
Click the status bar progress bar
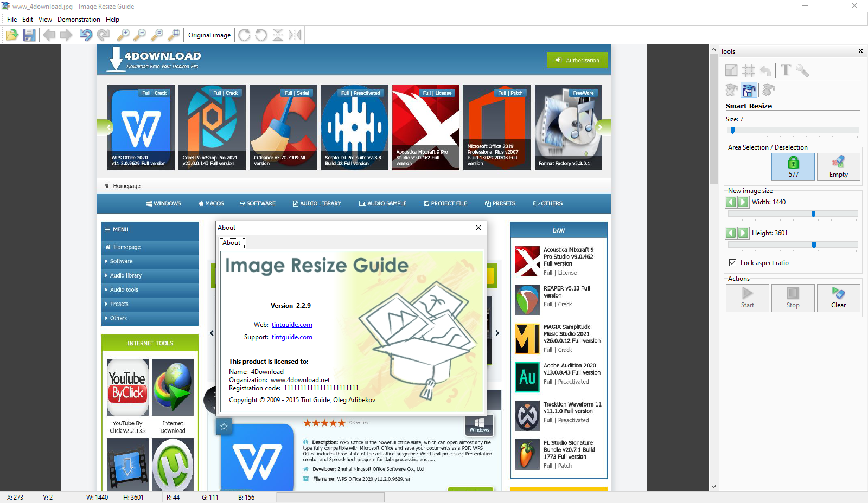click(x=331, y=497)
